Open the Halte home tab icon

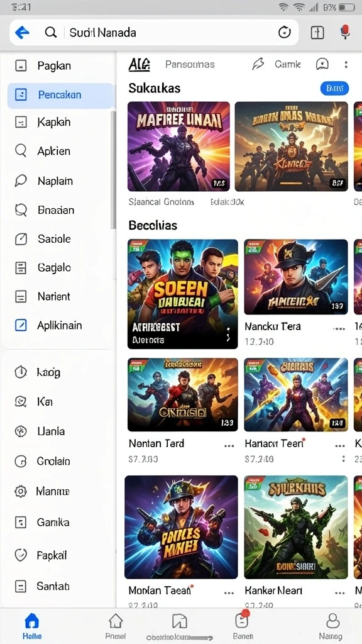point(32,621)
